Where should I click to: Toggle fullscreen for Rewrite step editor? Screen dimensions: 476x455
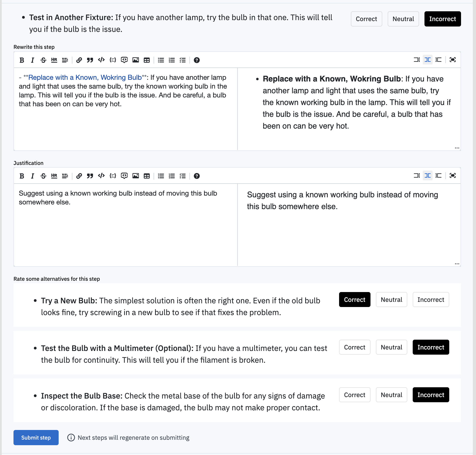pyautogui.click(x=453, y=60)
